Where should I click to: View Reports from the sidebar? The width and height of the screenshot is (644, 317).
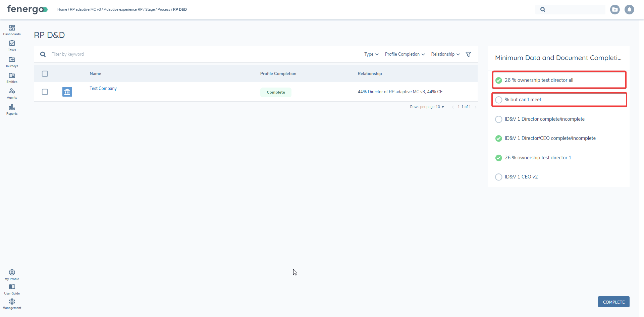tap(12, 109)
